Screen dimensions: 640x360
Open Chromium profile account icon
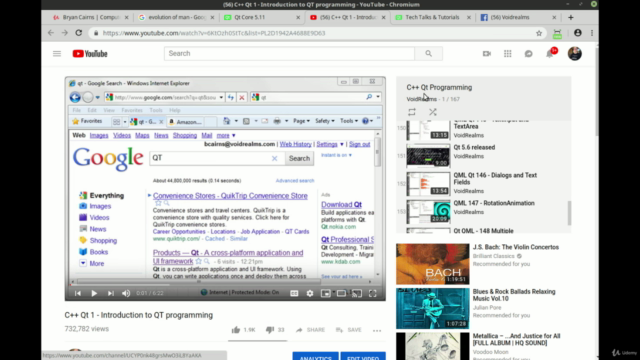point(578,33)
